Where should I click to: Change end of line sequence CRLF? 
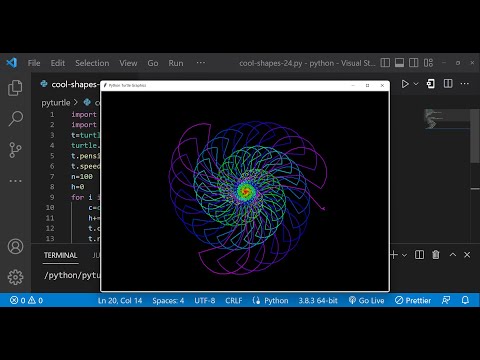pos(234,301)
